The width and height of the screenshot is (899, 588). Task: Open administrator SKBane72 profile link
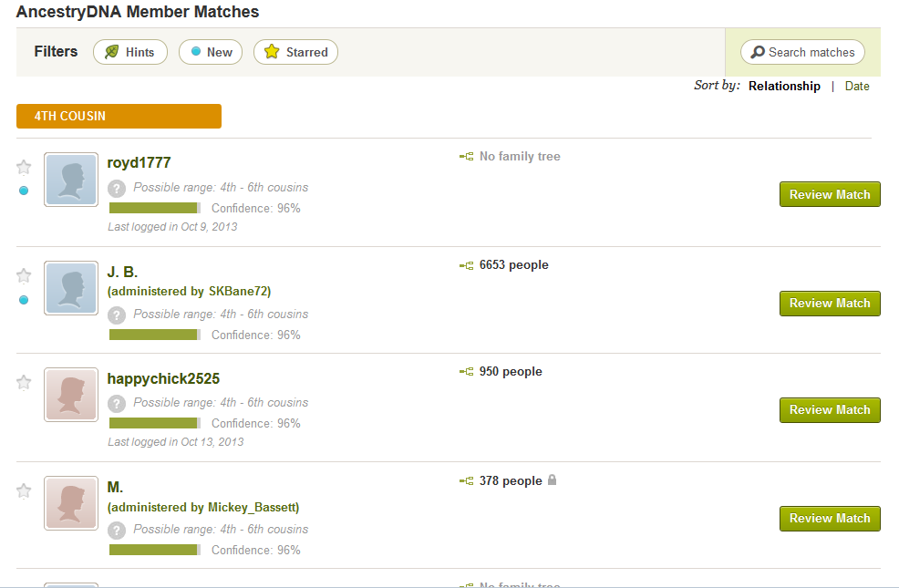point(239,291)
